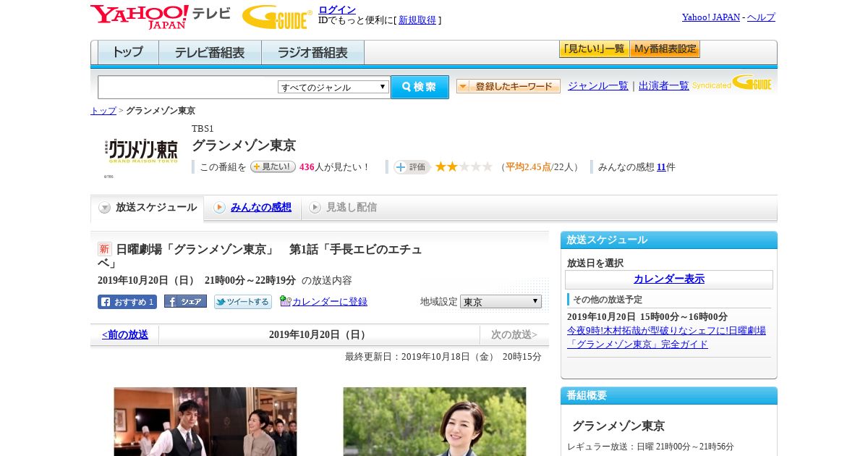Select the ラジオ番組表 navigation tab

pyautogui.click(x=312, y=53)
